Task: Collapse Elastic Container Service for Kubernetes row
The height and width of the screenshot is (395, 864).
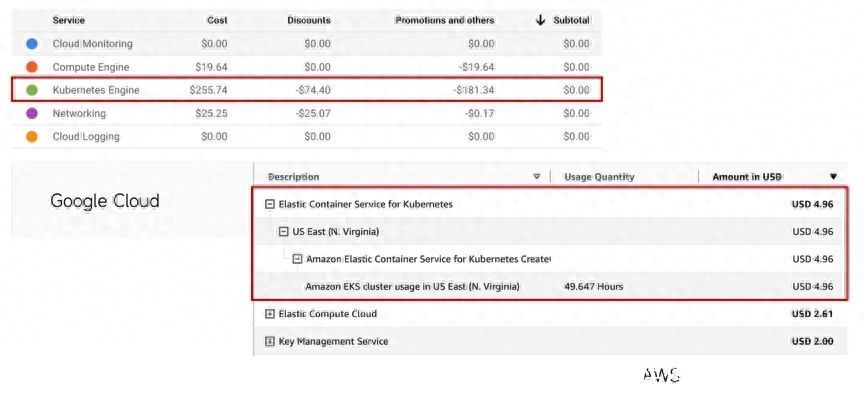Action: [269, 204]
